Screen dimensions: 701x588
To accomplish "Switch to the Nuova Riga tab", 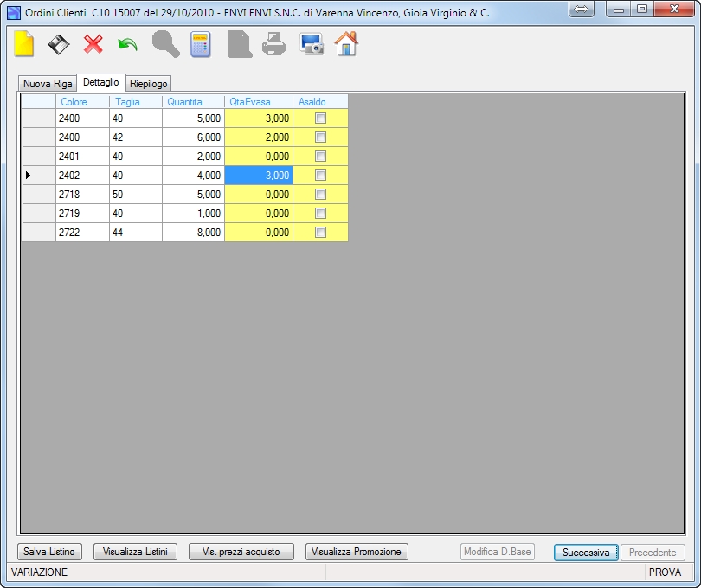I will (48, 84).
